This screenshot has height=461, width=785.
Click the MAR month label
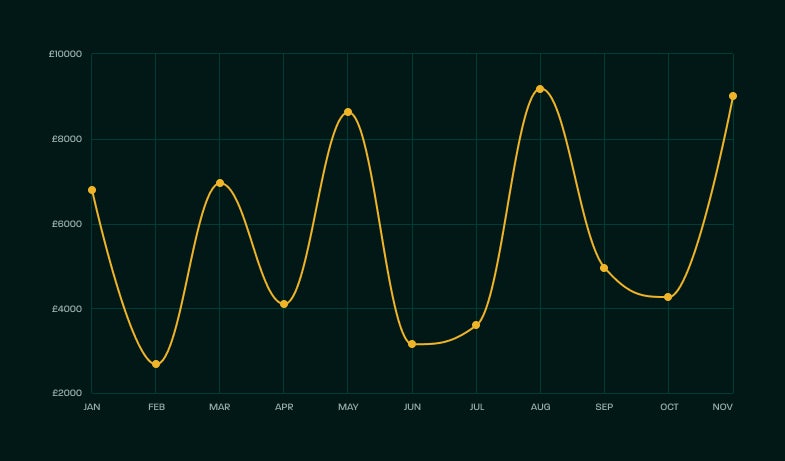(x=220, y=407)
